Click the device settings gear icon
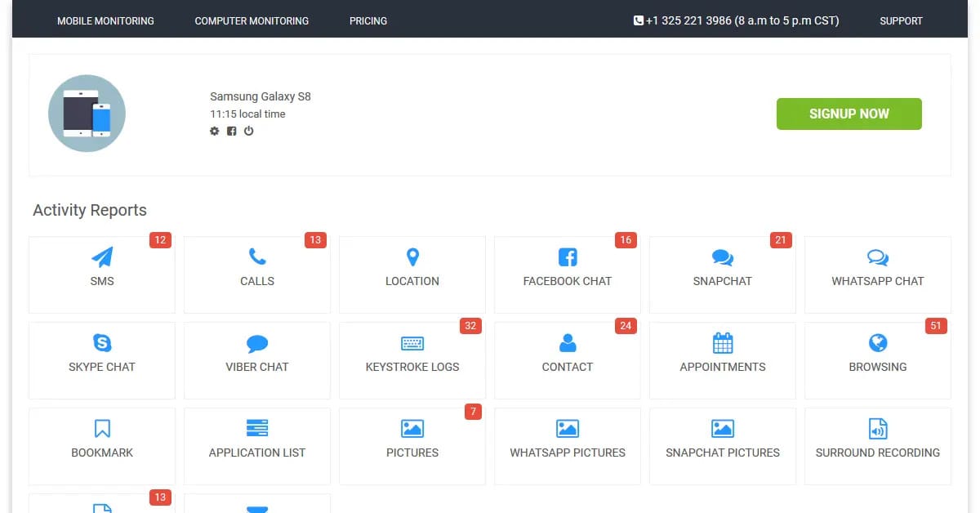Image resolution: width=980 pixels, height=513 pixels. point(215,131)
